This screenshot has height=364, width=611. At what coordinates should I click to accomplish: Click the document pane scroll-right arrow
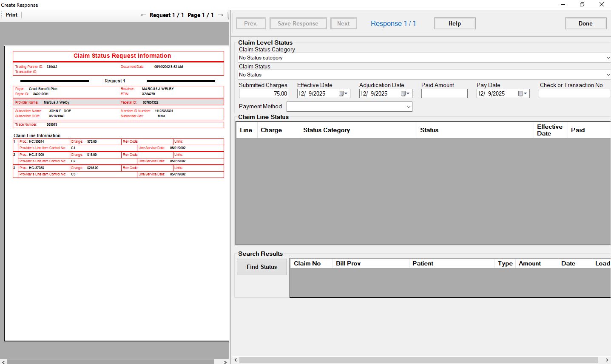(x=225, y=362)
